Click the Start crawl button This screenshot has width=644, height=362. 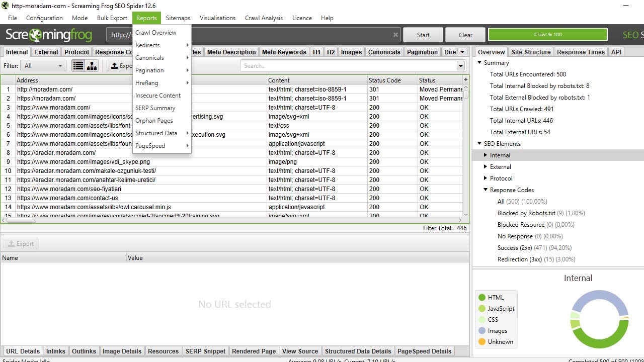click(x=423, y=35)
